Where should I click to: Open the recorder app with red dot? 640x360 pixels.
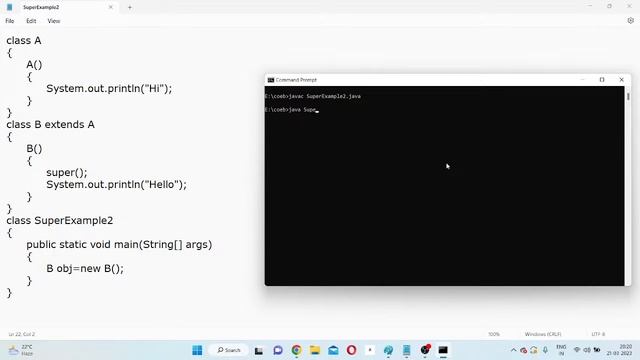tap(425, 350)
